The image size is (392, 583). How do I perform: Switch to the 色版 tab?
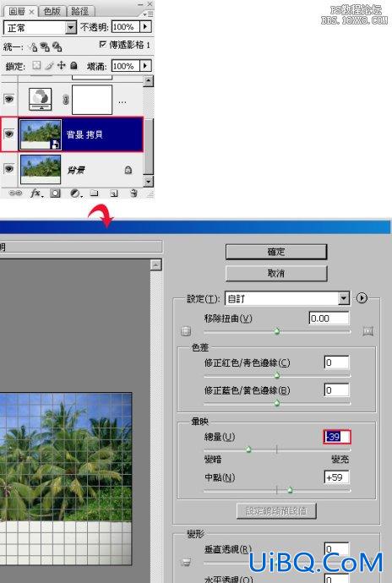pos(52,12)
